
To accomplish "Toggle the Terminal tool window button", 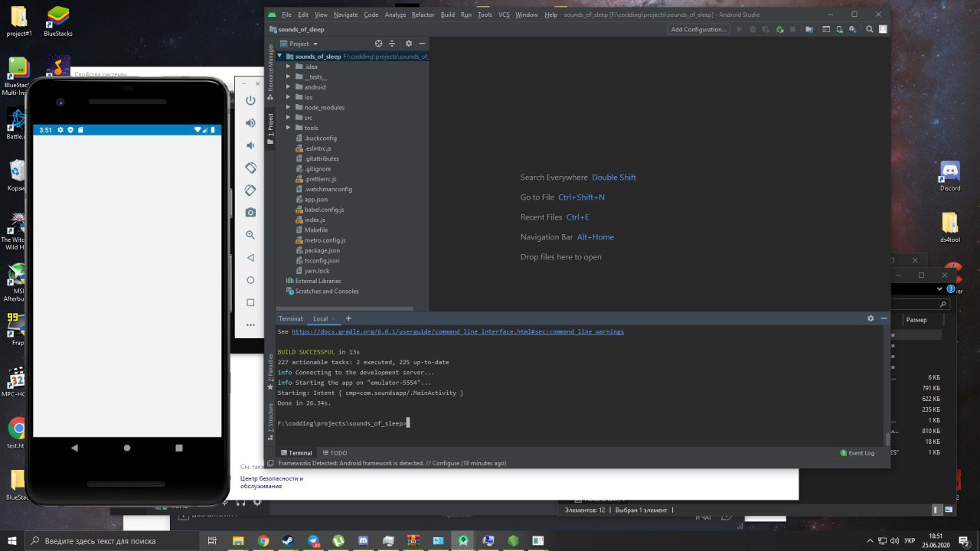I will [x=296, y=453].
